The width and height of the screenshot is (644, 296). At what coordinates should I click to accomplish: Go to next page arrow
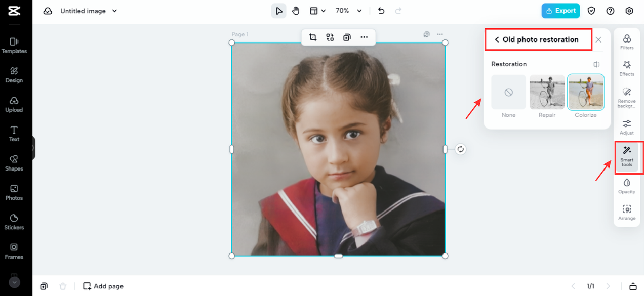click(x=608, y=286)
